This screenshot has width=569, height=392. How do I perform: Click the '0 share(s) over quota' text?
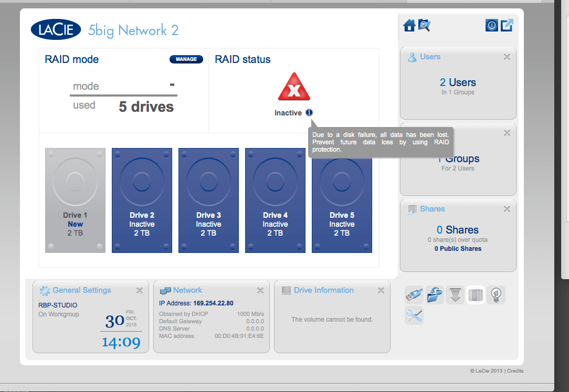458,240
